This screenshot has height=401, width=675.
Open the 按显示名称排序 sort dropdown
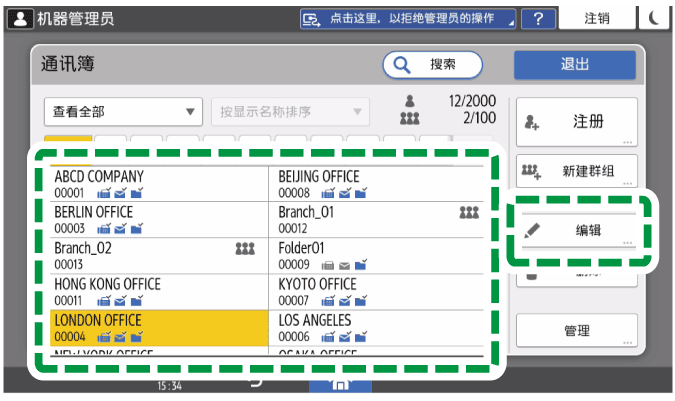click(x=289, y=111)
